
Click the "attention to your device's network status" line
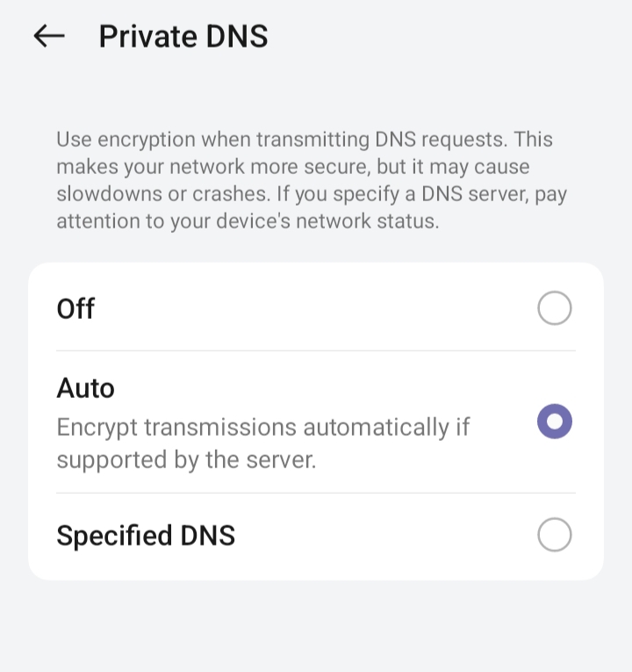pyautogui.click(x=247, y=221)
